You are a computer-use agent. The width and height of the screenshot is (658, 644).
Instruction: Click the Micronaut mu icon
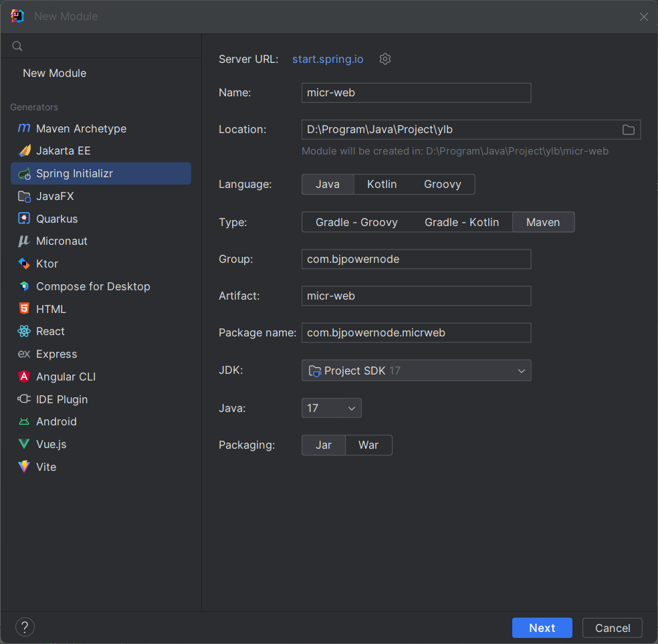coord(24,241)
